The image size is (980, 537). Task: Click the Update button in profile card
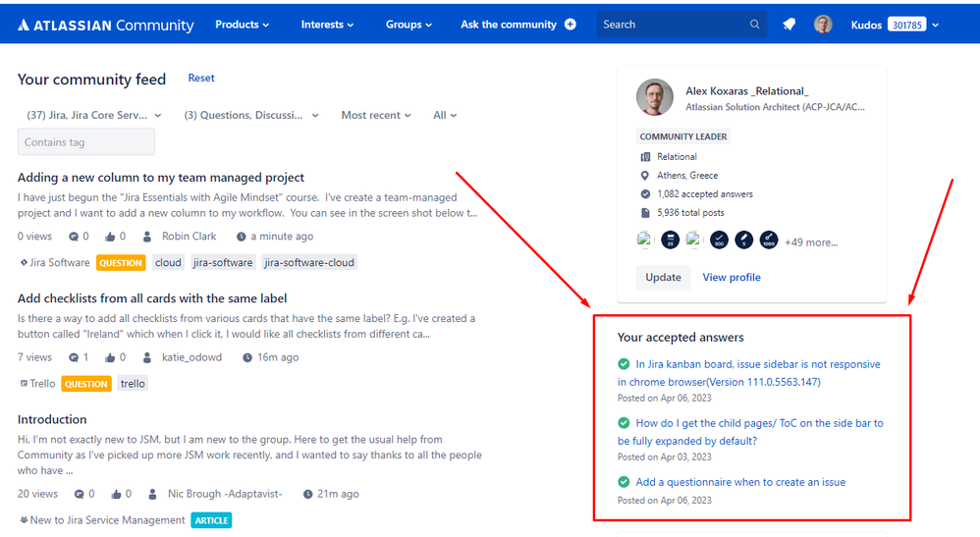pos(663,277)
